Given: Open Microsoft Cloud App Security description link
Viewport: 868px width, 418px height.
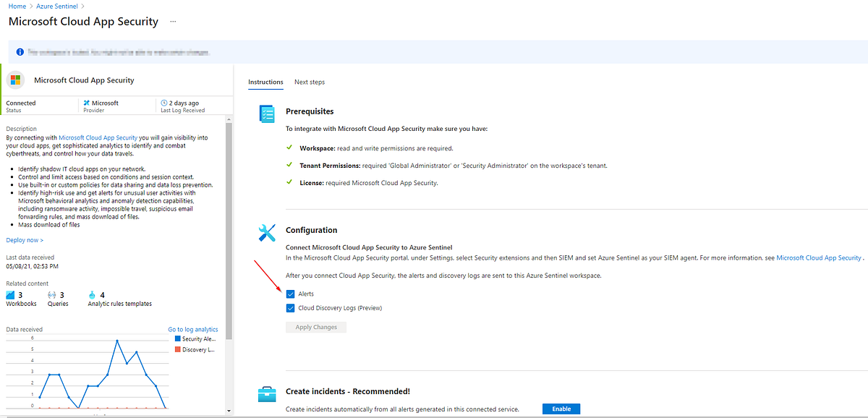Looking at the screenshot, I should (98, 137).
